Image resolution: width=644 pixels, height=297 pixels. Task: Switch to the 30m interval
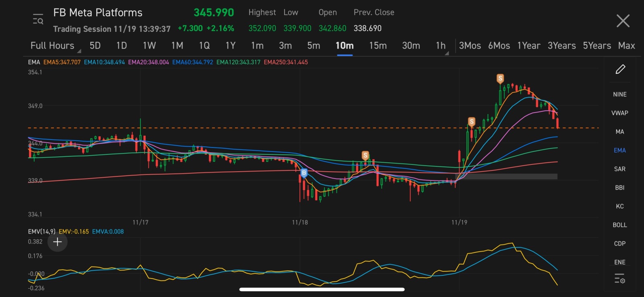tap(411, 45)
